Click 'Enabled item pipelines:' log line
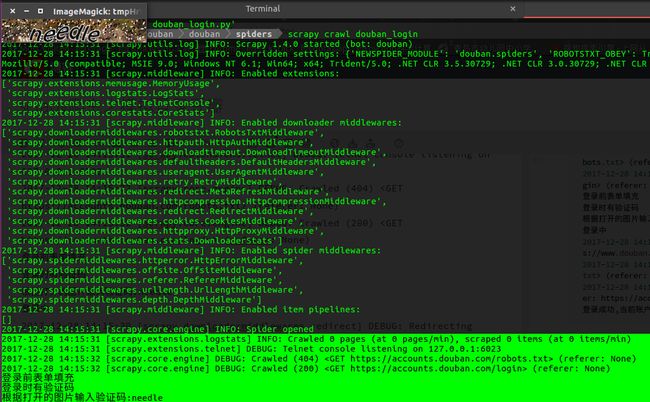Viewport: 650px width, 402px height. pos(181,310)
